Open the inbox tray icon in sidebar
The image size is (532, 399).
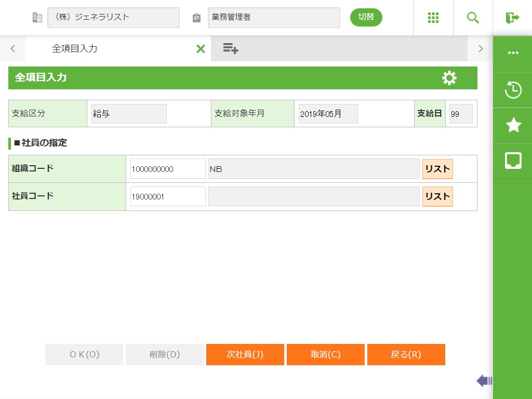tap(513, 161)
